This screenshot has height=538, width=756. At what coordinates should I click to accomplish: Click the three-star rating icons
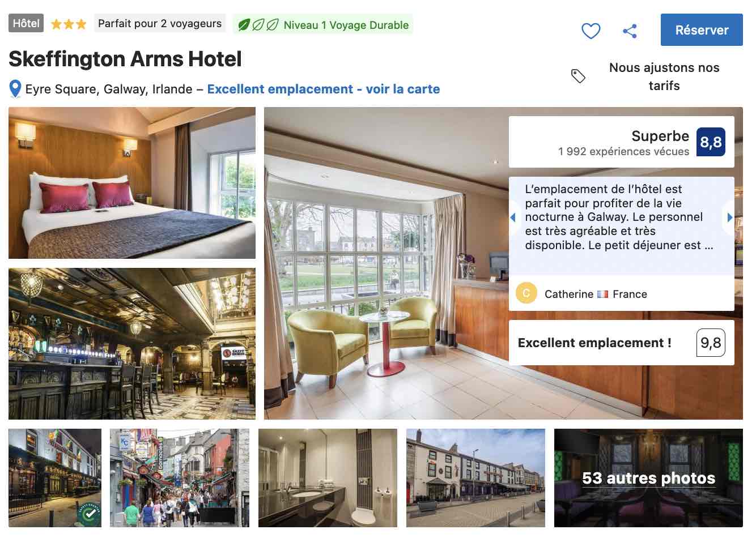point(69,24)
